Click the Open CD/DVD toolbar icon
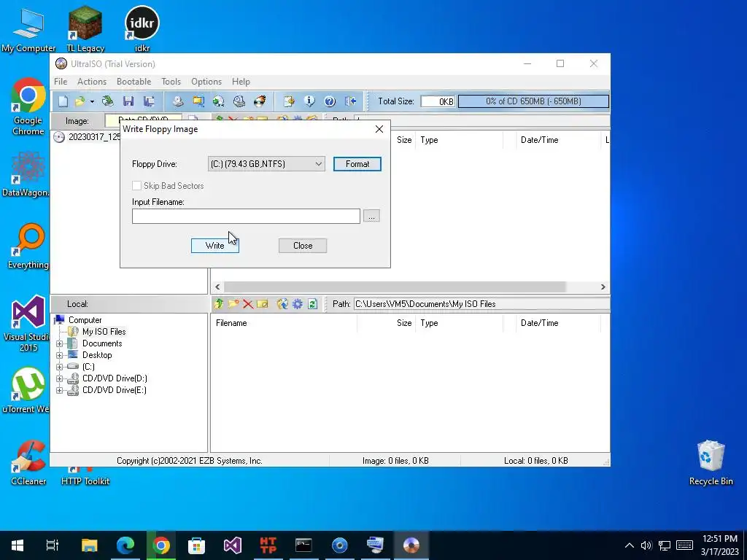747x560 pixels. click(108, 101)
